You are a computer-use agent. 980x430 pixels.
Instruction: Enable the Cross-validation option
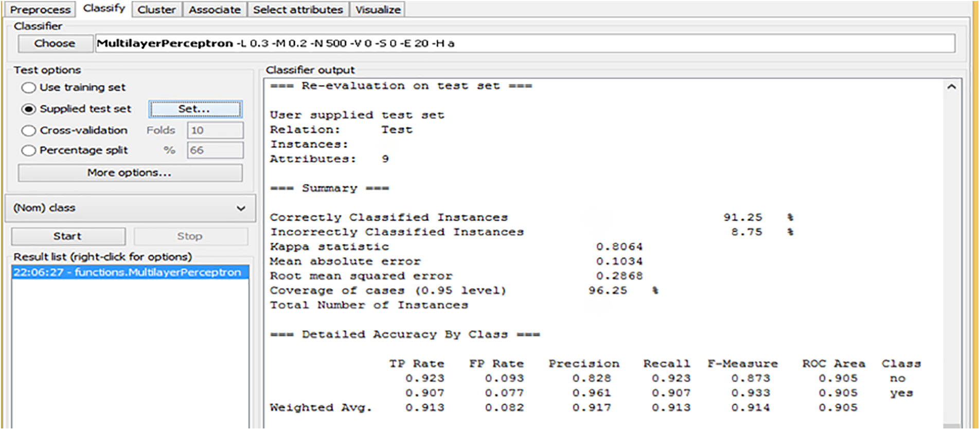pos(29,131)
